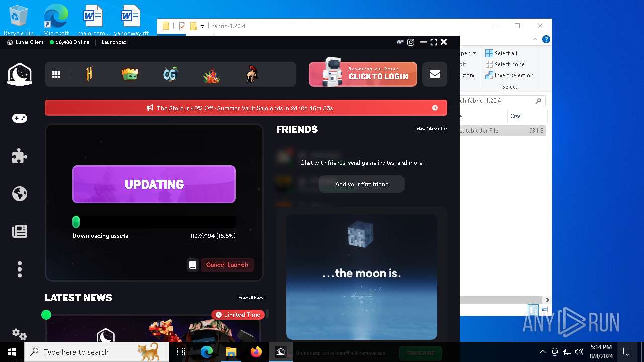Show hidden tray icons chevron
Screen dimensions: 644x362
point(542,352)
